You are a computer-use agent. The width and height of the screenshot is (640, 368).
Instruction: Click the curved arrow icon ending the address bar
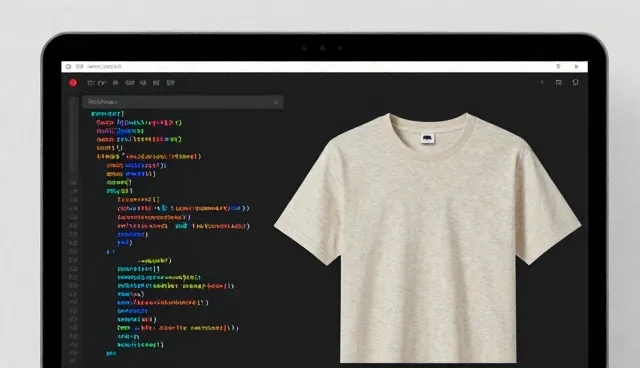tap(576, 66)
